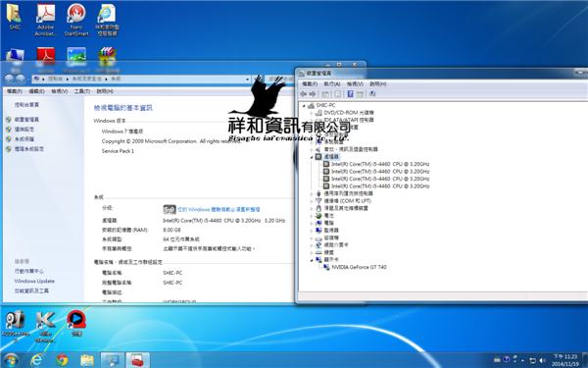Open Advanced system settings link
Screen dimensions: 588x368
(x=29, y=149)
